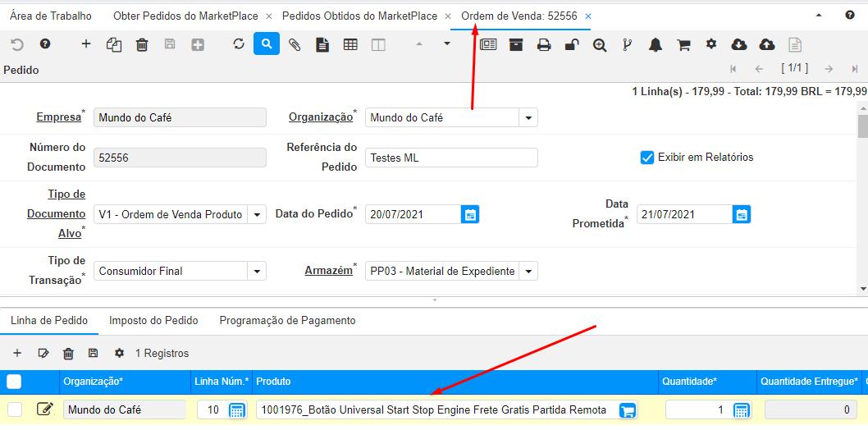The image size is (868, 430).
Task: Open Pedidos Obtidos do MarketPlace tab
Action: click(359, 16)
